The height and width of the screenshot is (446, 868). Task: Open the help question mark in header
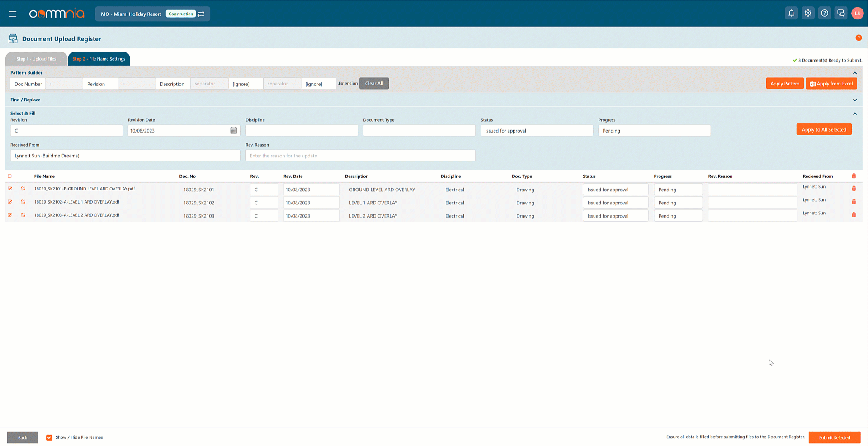[x=825, y=14]
